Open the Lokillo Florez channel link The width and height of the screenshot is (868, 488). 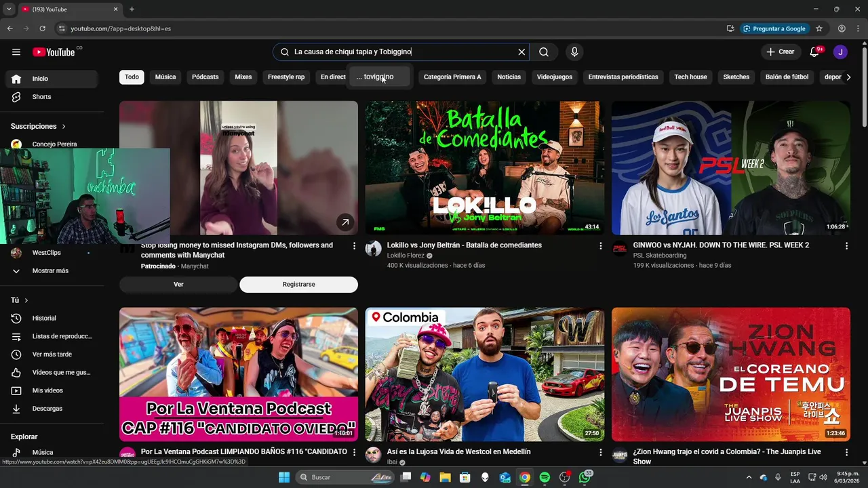(x=405, y=256)
